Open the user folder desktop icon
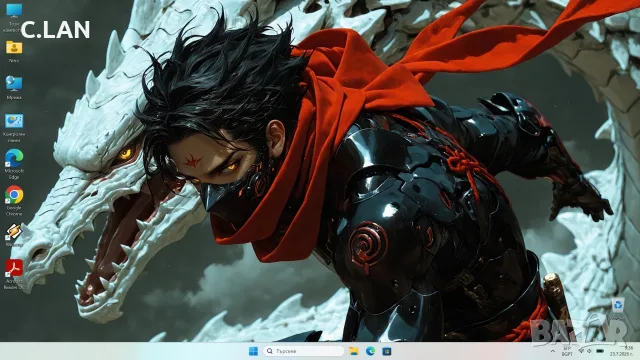 (14, 51)
